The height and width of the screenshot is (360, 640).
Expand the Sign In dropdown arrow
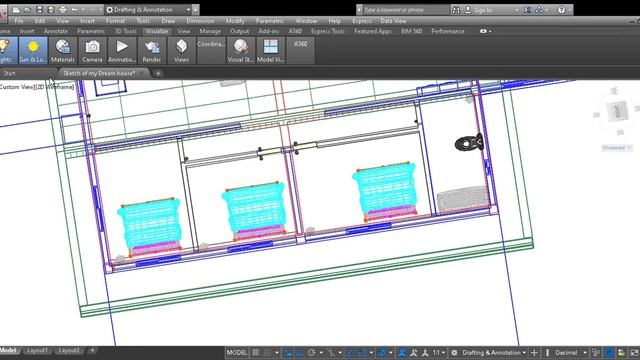517,10
